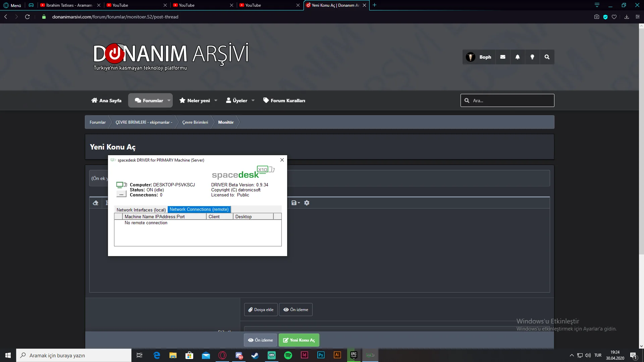Launch Photoshop from the taskbar
This screenshot has width=644, height=362.
(x=321, y=355)
